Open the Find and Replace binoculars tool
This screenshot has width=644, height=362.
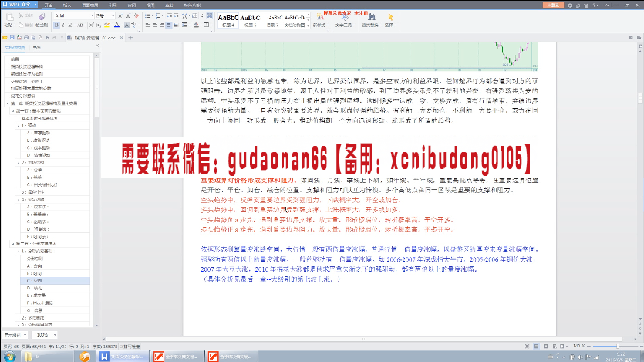click(x=371, y=17)
